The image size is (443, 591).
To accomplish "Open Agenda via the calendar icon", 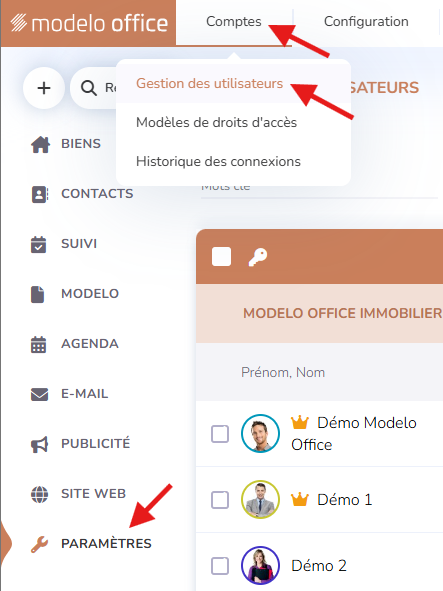I will click(x=38, y=344).
